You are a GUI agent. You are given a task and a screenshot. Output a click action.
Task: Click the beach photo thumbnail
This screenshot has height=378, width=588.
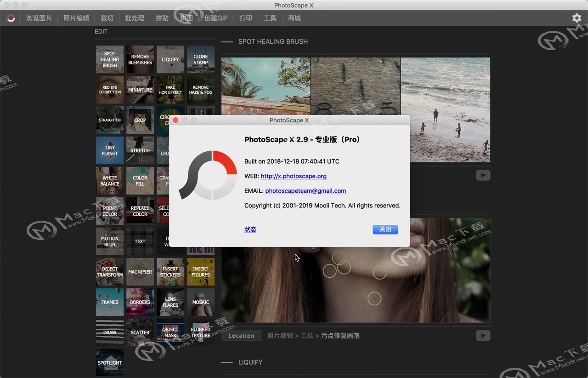[x=446, y=110]
